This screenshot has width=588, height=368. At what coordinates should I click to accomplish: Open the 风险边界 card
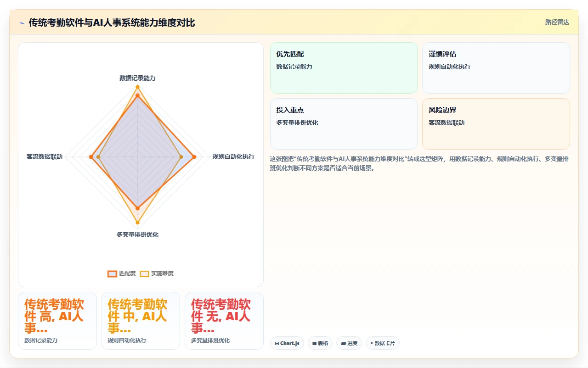coord(496,124)
